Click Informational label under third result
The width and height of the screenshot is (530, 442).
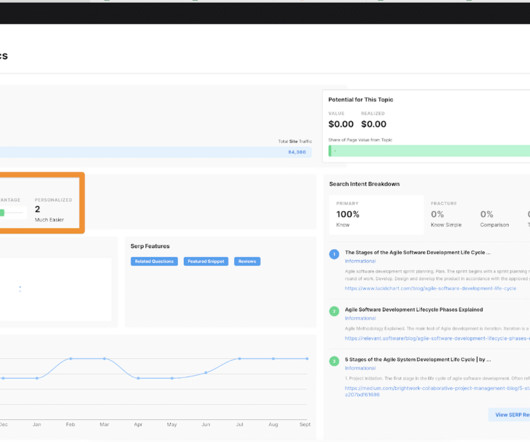tap(360, 368)
